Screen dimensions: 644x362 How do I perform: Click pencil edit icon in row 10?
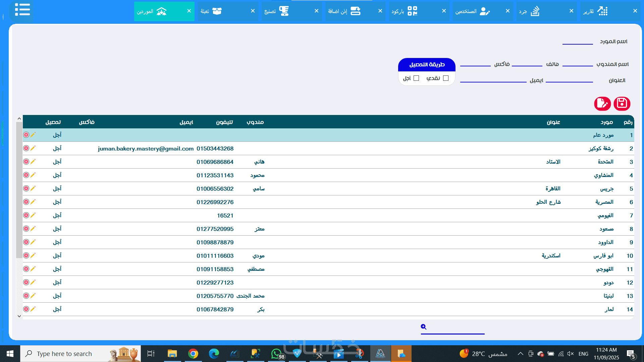[x=33, y=255]
